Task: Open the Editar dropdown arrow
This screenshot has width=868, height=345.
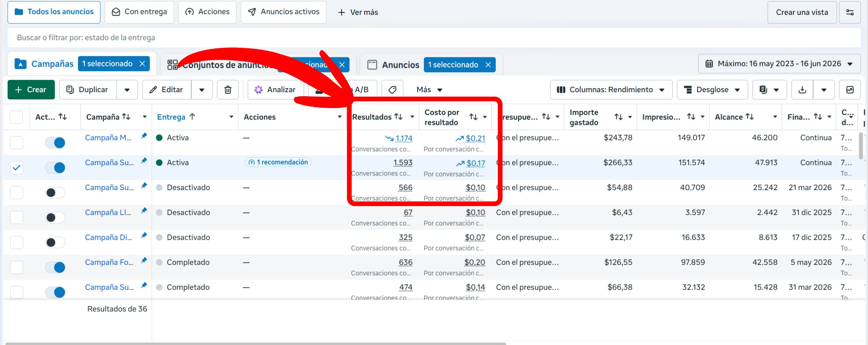Action: [202, 90]
